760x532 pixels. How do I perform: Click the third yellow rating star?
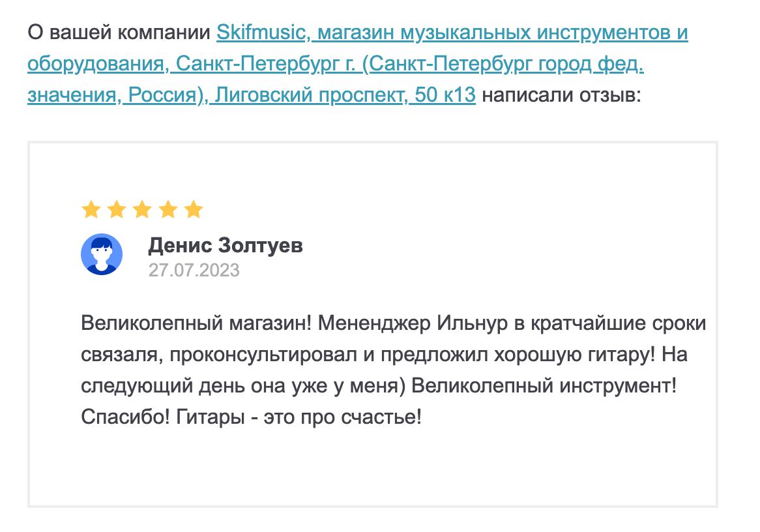tap(143, 210)
